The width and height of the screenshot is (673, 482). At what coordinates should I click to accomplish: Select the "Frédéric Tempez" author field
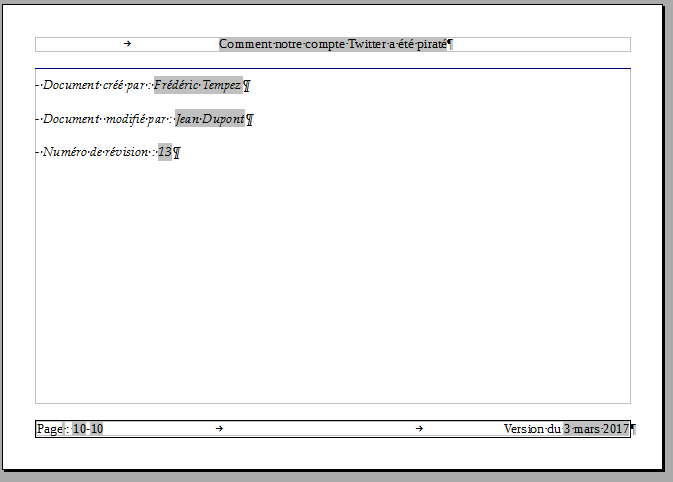point(197,85)
